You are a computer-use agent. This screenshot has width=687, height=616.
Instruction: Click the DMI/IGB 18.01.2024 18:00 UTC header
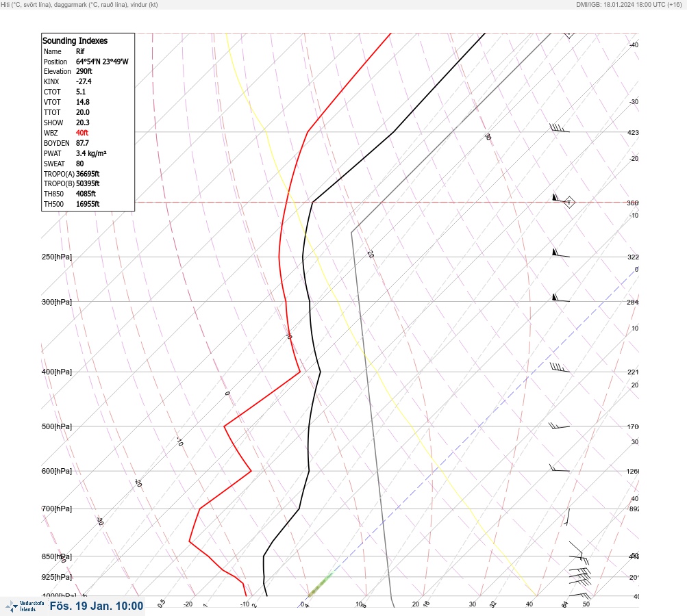tap(629, 4)
